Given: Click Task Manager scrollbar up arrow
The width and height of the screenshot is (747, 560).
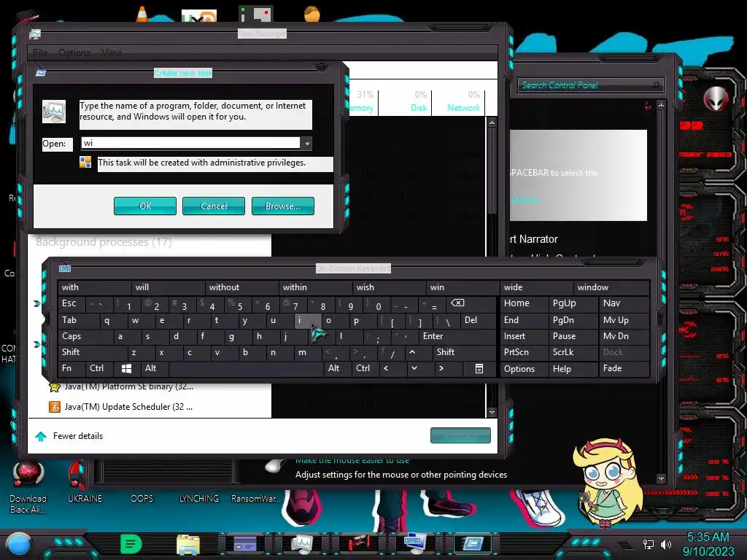Looking at the screenshot, I should coord(492,122).
